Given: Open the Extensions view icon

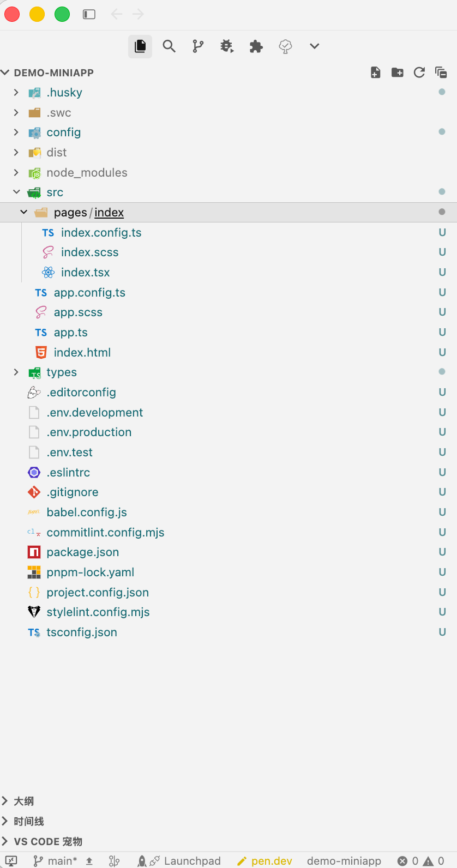Looking at the screenshot, I should (x=256, y=46).
